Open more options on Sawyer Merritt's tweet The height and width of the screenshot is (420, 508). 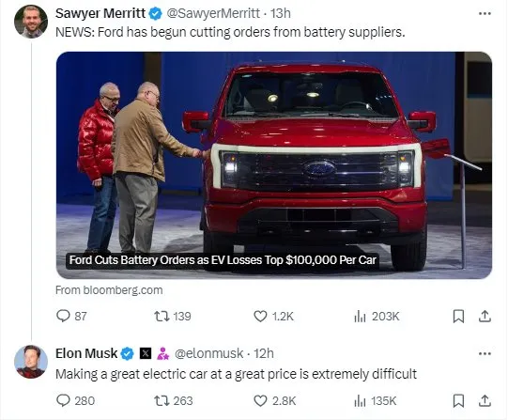(x=485, y=13)
